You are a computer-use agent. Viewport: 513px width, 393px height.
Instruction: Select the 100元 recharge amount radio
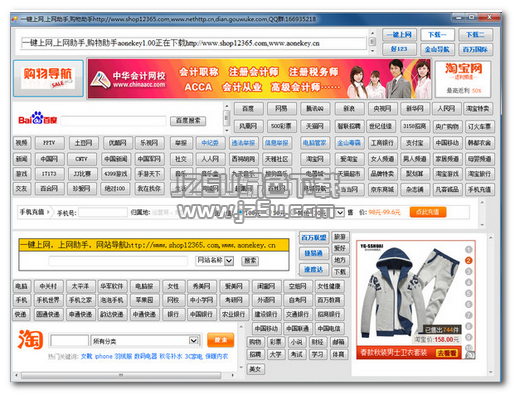[240, 212]
